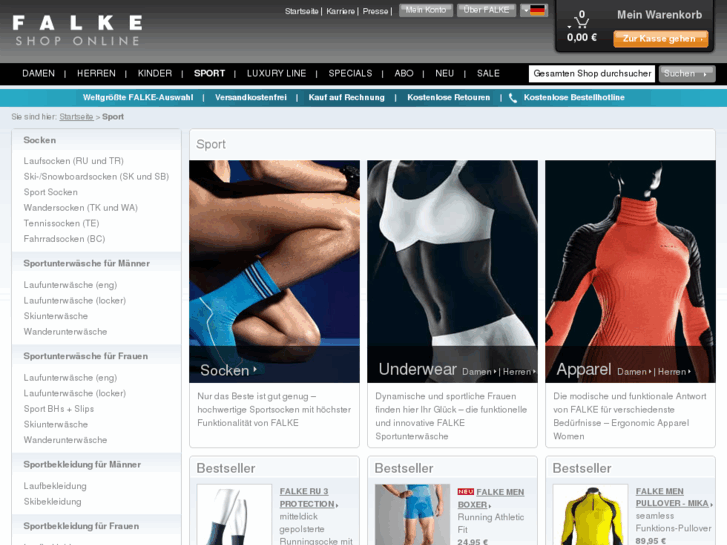Click the Suchen search button
Screen dimensions: 727x545
[x=687, y=74]
